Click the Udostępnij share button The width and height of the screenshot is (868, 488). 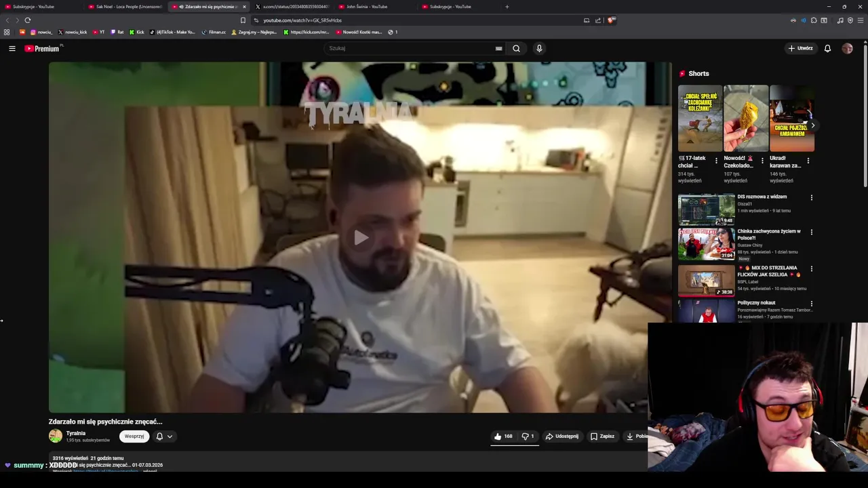coord(562,436)
